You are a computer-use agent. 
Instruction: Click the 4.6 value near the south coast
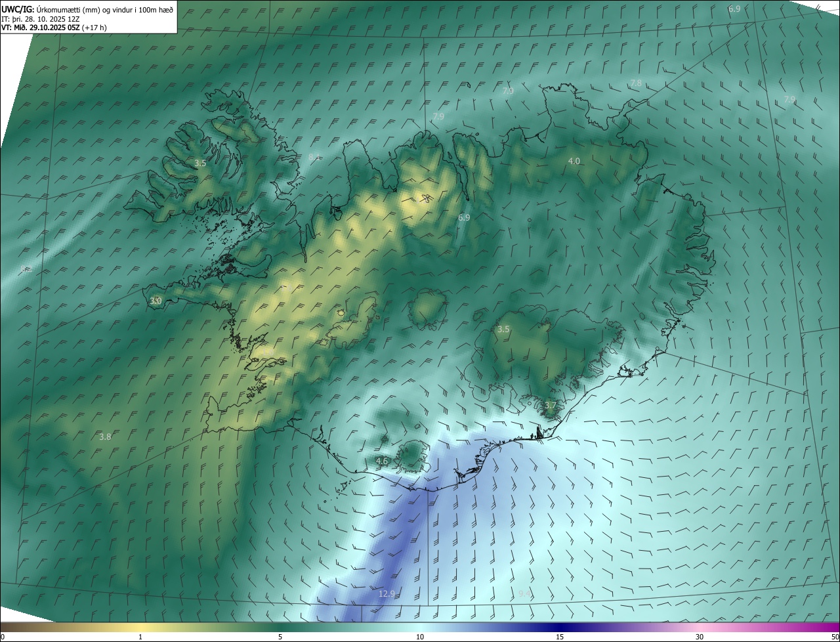click(x=382, y=461)
